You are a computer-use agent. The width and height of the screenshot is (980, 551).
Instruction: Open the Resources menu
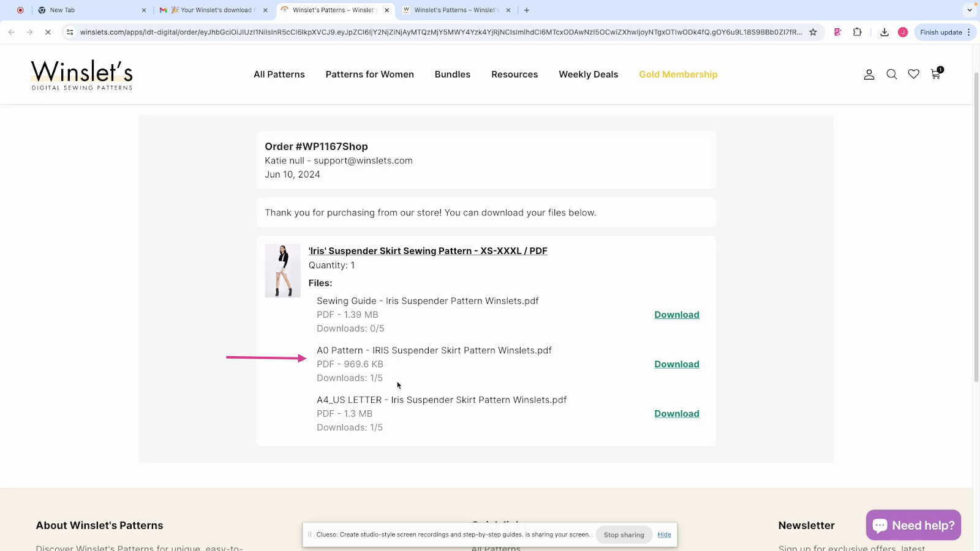pos(514,74)
